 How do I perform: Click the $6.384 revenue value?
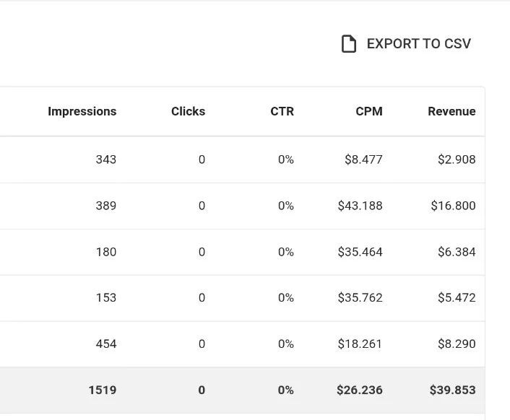click(x=457, y=252)
